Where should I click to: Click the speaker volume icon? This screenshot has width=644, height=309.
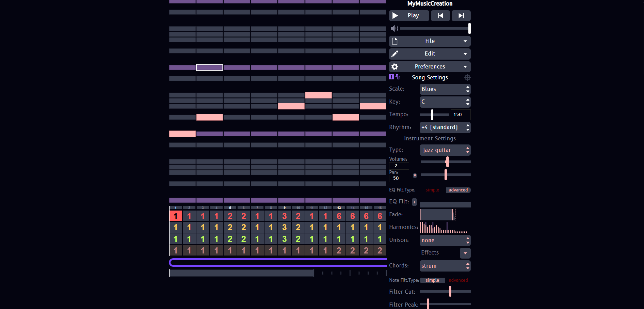tap(394, 29)
